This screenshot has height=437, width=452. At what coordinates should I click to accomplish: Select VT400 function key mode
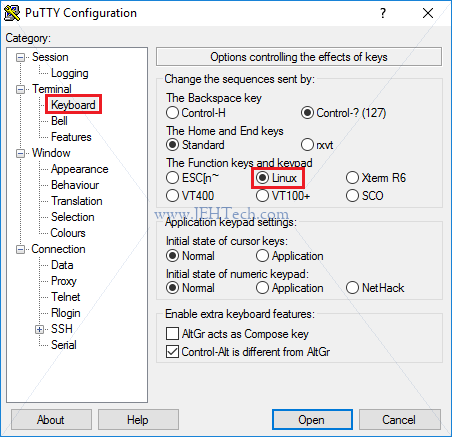click(190, 196)
